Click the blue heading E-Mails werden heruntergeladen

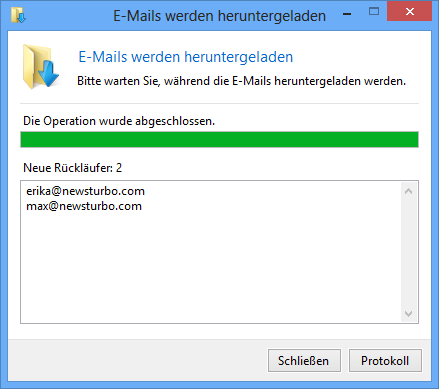click(186, 57)
